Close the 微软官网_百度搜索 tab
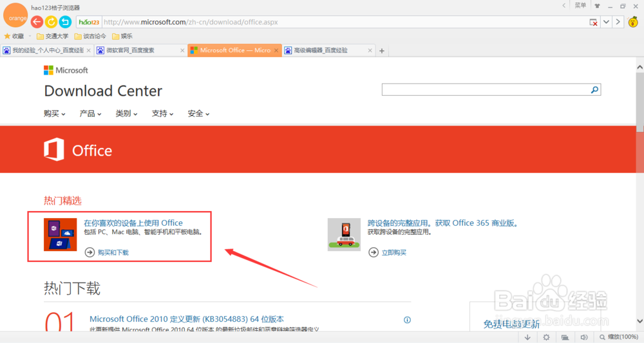Image resolution: width=644 pixels, height=343 pixels. (x=182, y=50)
